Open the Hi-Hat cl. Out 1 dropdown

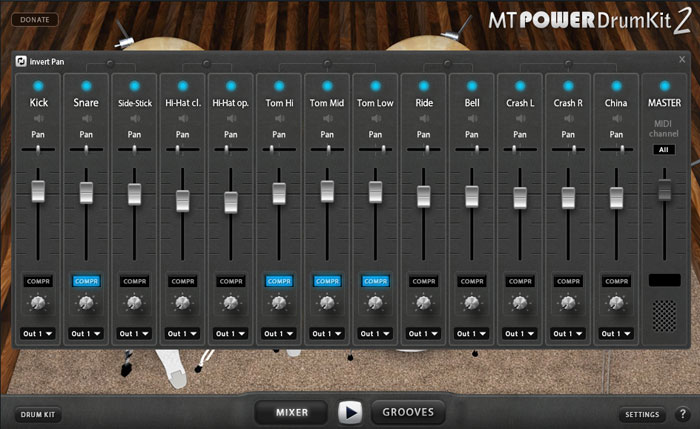tap(183, 333)
